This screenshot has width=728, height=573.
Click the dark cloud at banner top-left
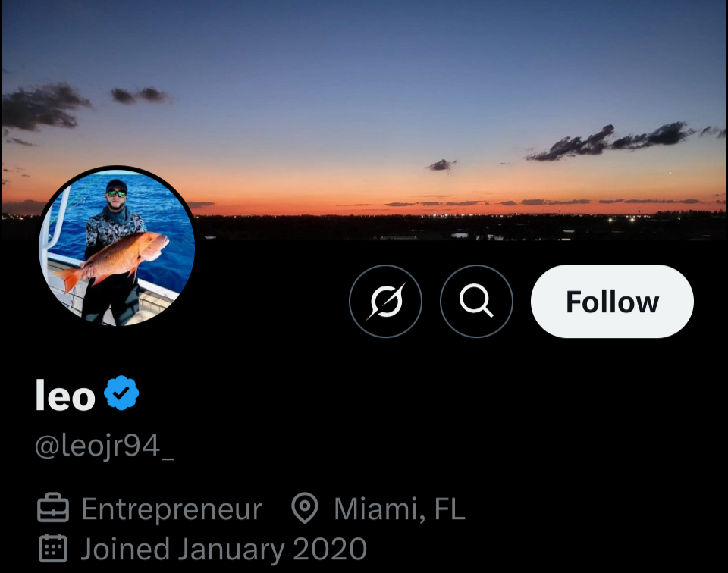[x=45, y=106]
